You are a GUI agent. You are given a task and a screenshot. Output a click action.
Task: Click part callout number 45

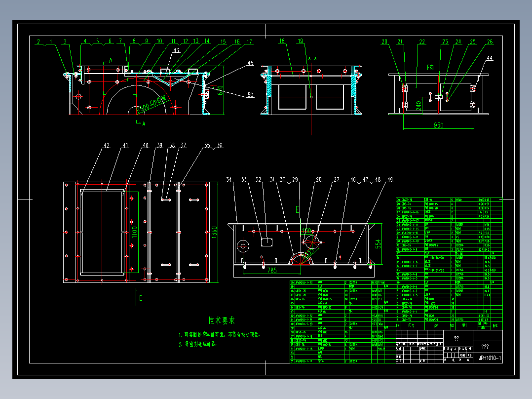tap(250, 63)
